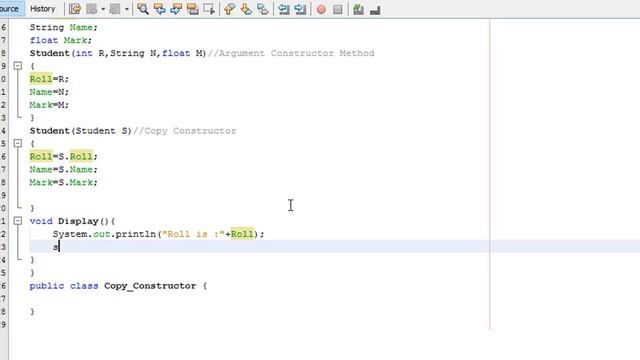Click the Comment code icon

[x=358, y=9]
